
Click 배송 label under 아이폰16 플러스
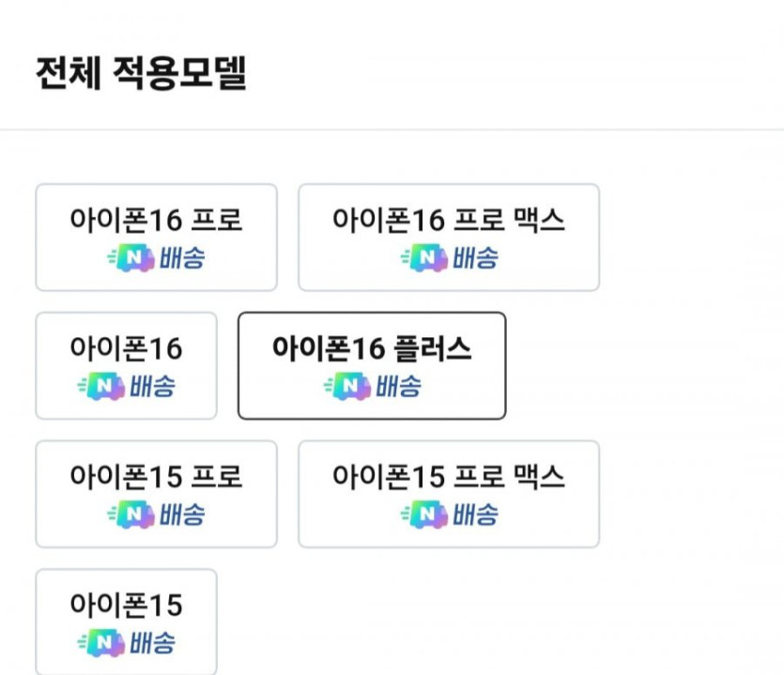398,387
